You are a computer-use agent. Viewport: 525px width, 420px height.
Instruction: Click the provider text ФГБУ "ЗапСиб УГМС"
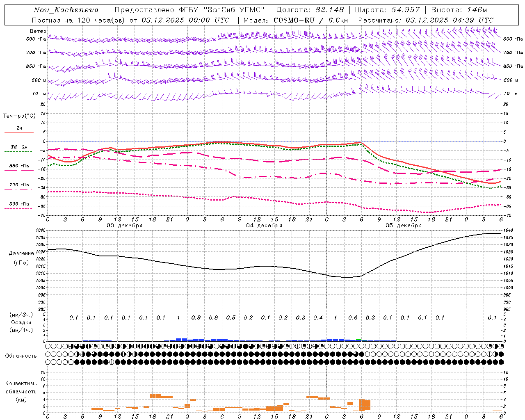coord(221,10)
